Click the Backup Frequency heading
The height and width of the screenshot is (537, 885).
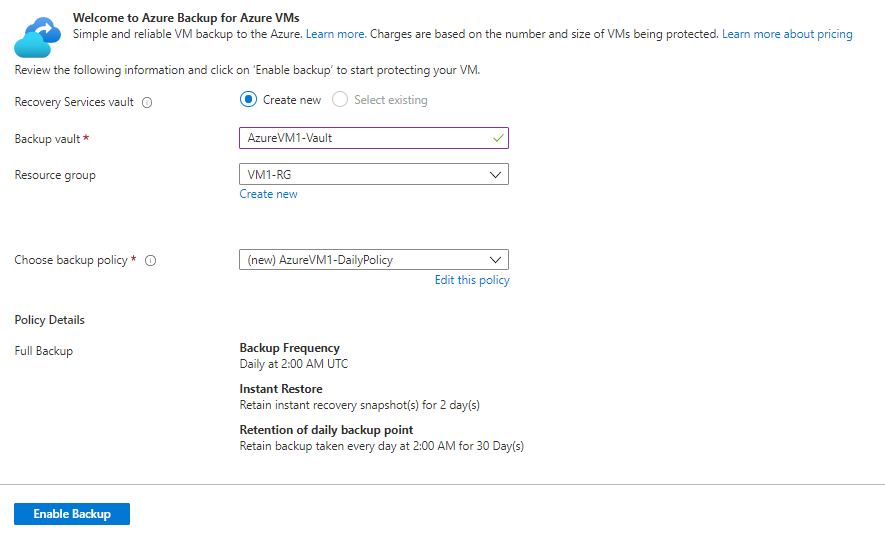point(290,348)
